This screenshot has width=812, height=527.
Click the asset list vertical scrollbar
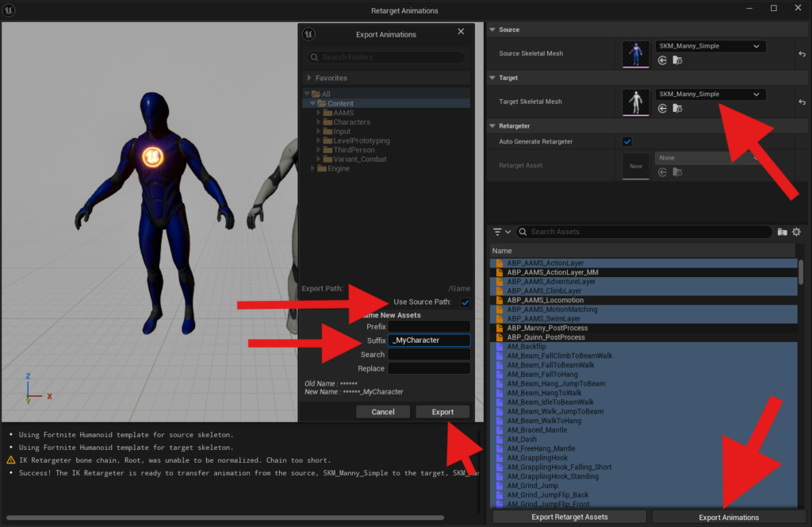tap(800, 271)
